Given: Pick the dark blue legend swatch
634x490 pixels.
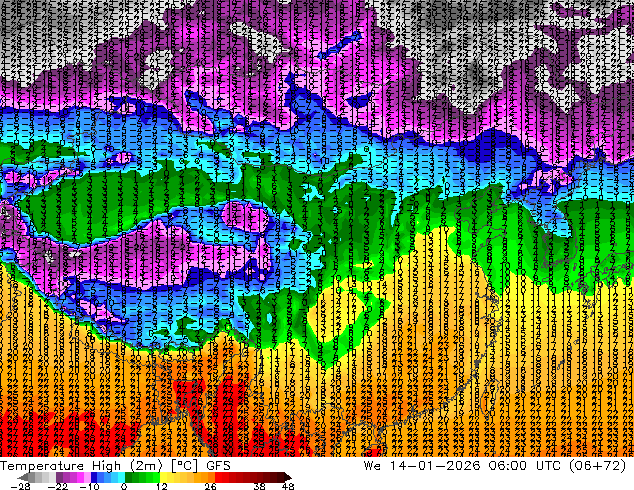Looking at the screenshot, I should [94, 477].
